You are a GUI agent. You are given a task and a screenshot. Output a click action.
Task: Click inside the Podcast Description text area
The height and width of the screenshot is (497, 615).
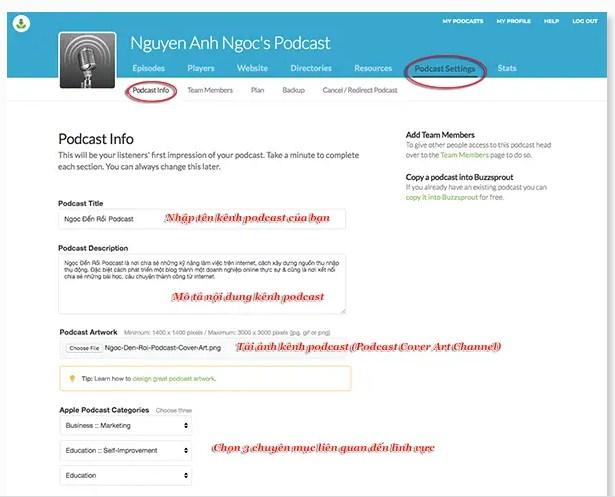click(202, 283)
